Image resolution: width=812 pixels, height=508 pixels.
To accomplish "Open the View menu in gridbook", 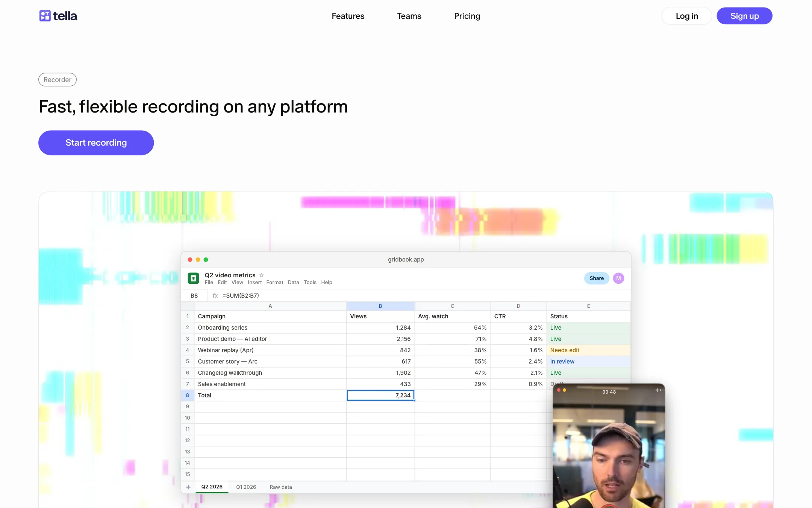I will [237, 282].
